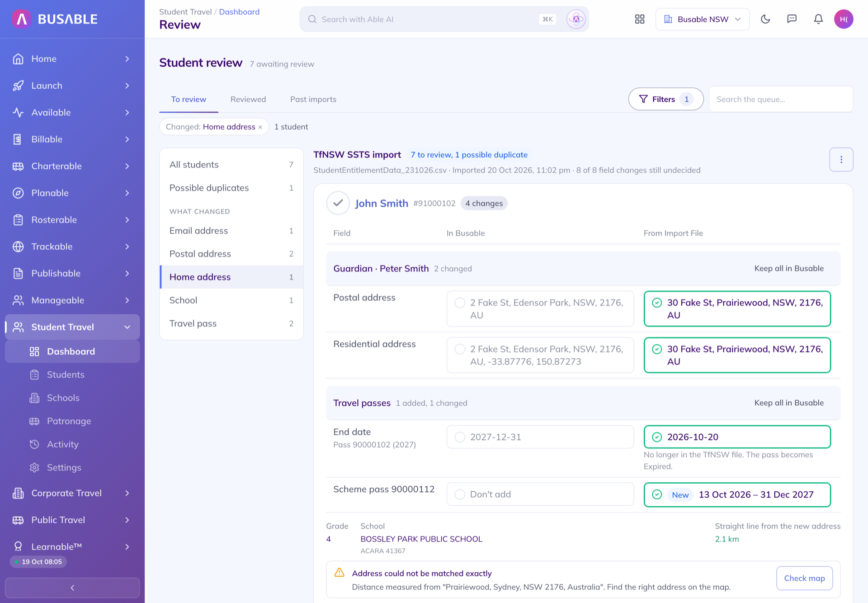Remove the Home address filter chip

pos(260,127)
